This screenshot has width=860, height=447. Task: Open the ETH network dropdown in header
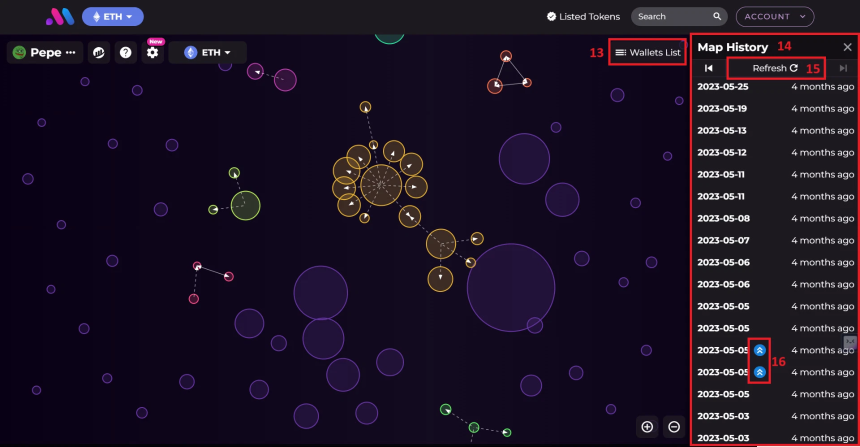point(113,16)
